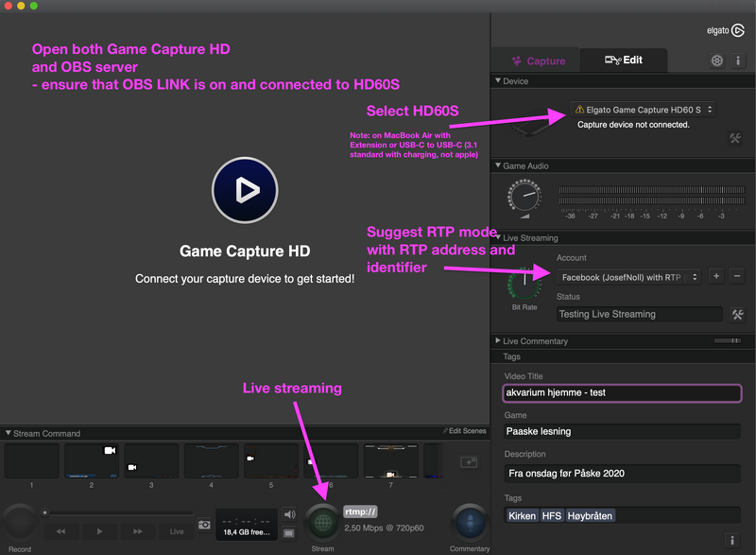
Task: Open live streaming settings tools icon
Action: (738, 315)
